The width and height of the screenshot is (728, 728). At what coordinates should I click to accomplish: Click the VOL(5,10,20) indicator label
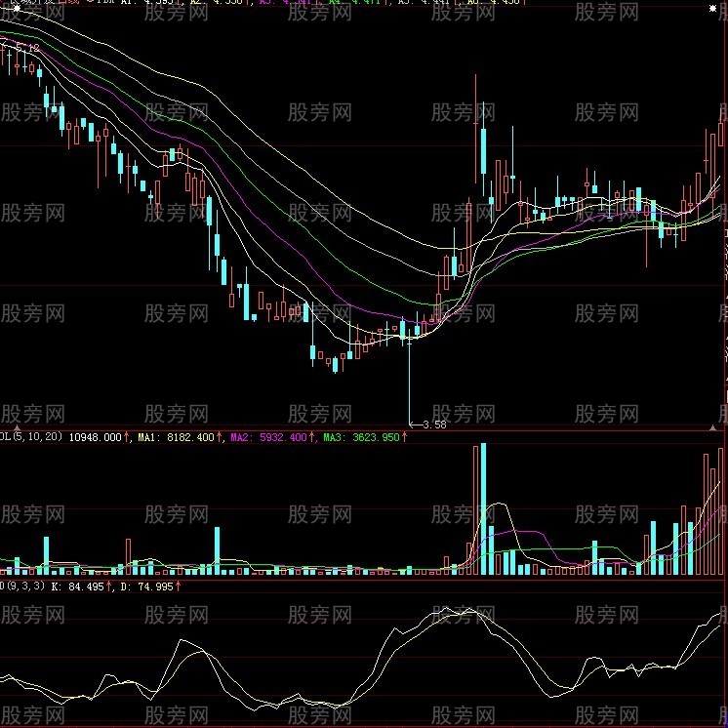click(x=30, y=437)
